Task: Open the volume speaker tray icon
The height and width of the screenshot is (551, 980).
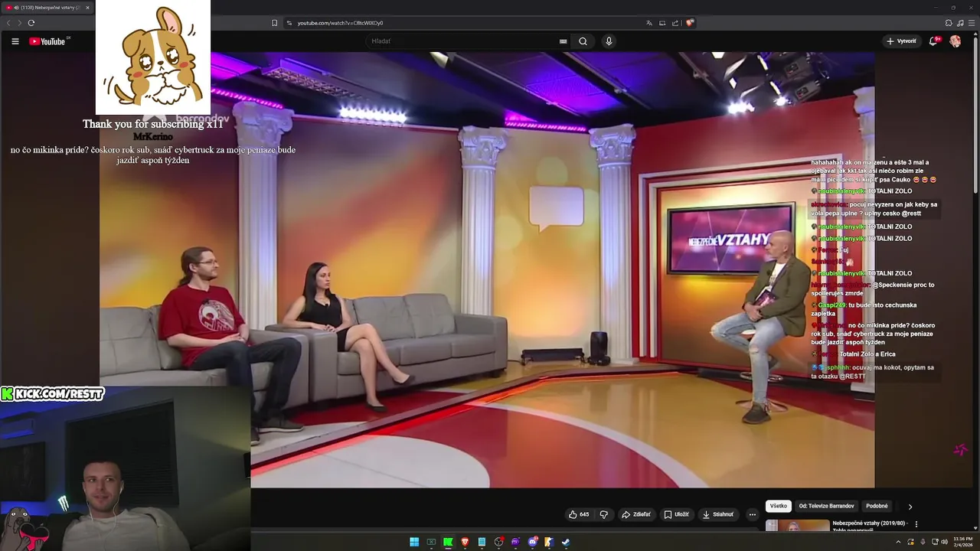Action: [x=944, y=542]
